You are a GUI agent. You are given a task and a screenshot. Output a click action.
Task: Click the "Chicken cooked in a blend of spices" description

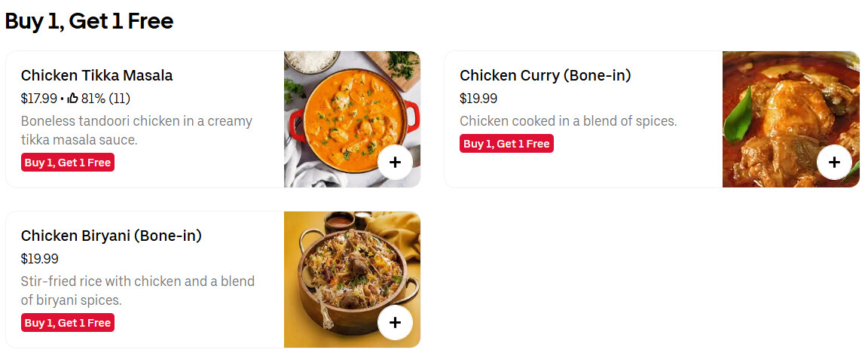click(x=568, y=121)
